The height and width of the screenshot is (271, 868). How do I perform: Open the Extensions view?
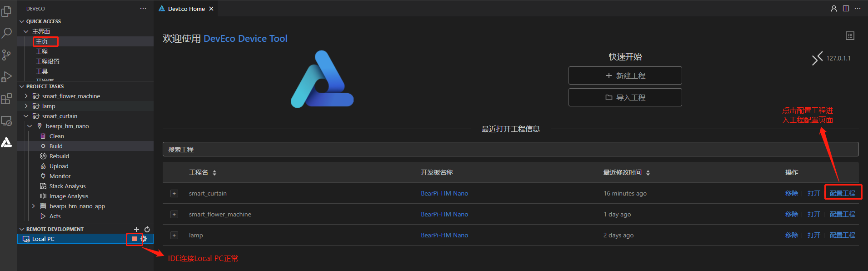tap(6, 99)
